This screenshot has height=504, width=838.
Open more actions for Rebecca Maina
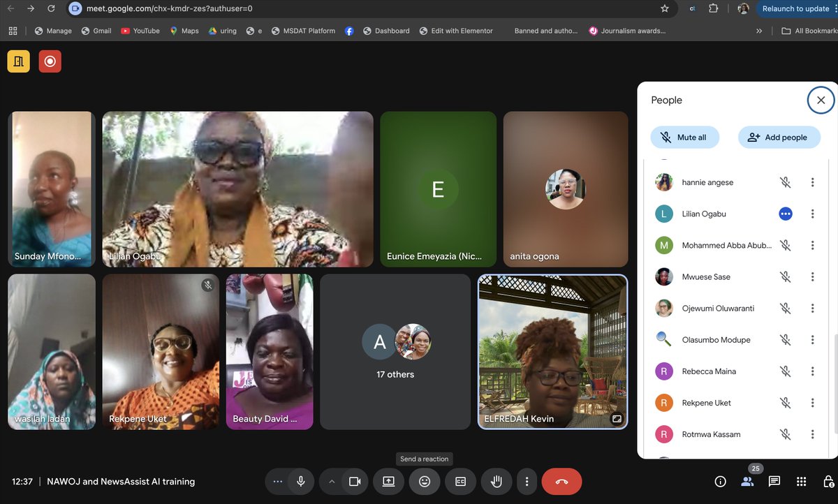pyautogui.click(x=812, y=371)
